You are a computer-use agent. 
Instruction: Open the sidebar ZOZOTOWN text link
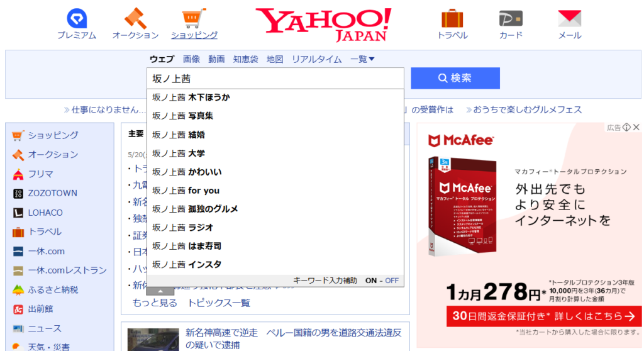(x=53, y=194)
